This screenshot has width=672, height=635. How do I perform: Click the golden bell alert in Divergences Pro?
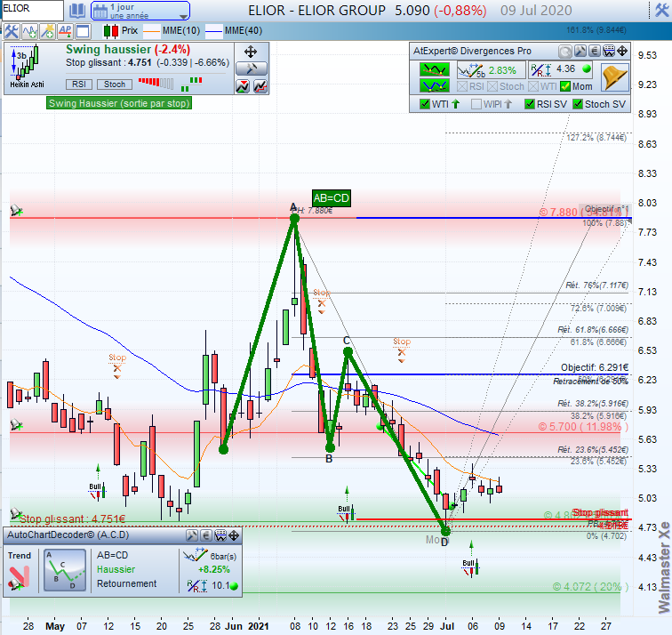614,77
